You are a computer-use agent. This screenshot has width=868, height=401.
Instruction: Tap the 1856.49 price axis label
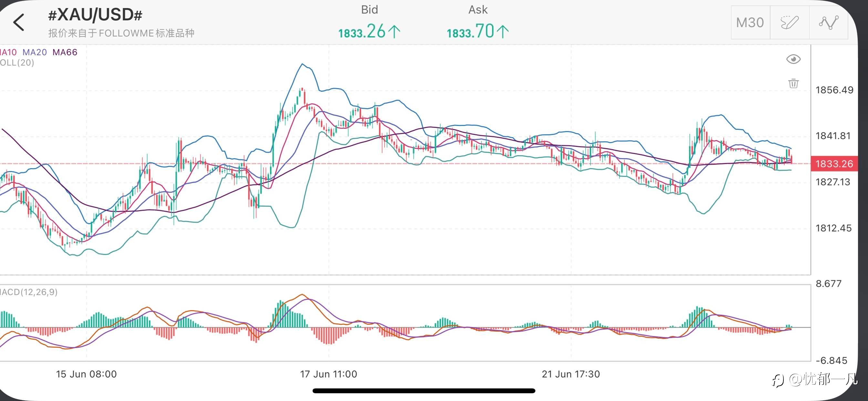(x=834, y=90)
